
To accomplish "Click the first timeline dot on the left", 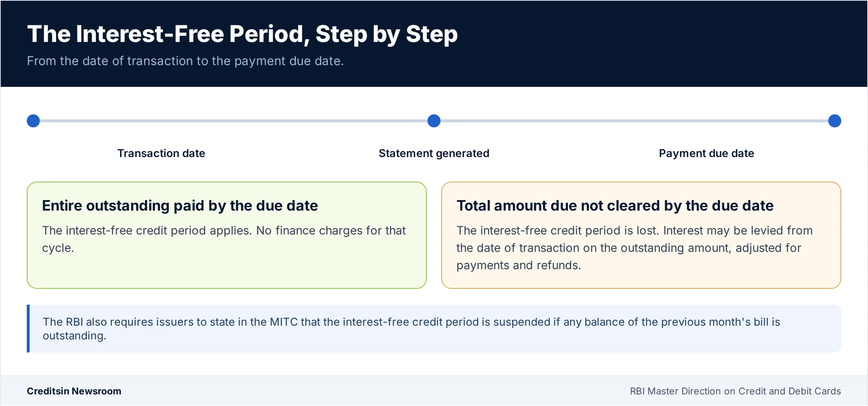I will [33, 121].
